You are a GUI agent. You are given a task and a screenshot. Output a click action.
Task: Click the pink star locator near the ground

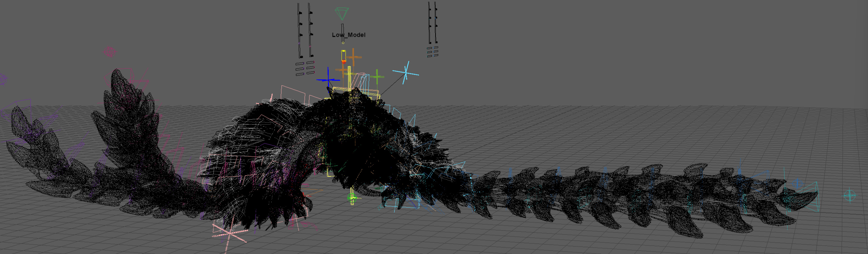230,234
